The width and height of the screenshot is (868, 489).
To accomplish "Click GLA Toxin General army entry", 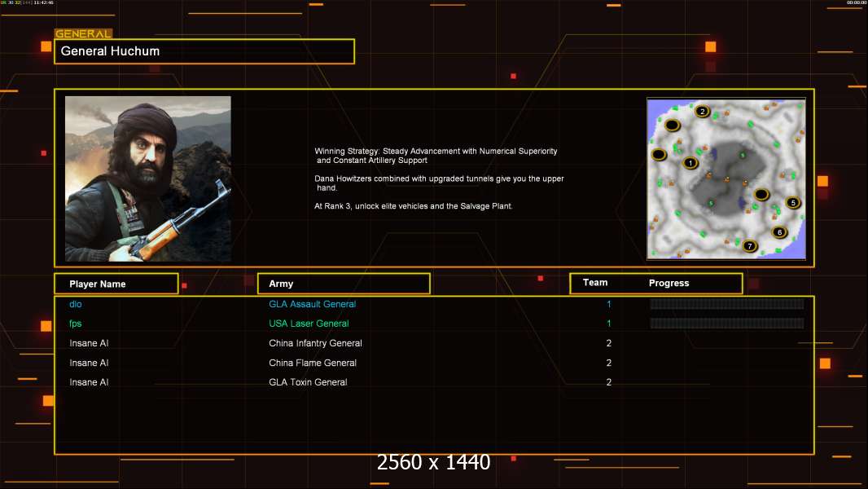I will coord(308,382).
